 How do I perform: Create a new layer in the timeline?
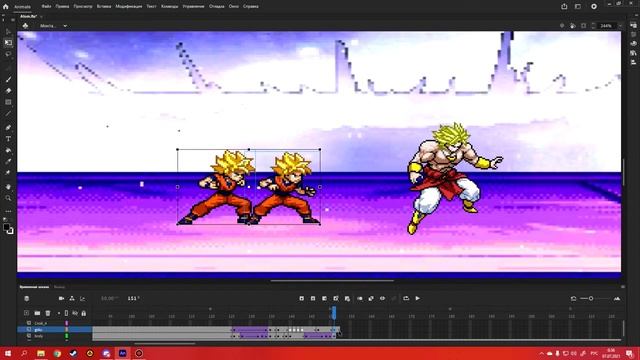point(27,313)
